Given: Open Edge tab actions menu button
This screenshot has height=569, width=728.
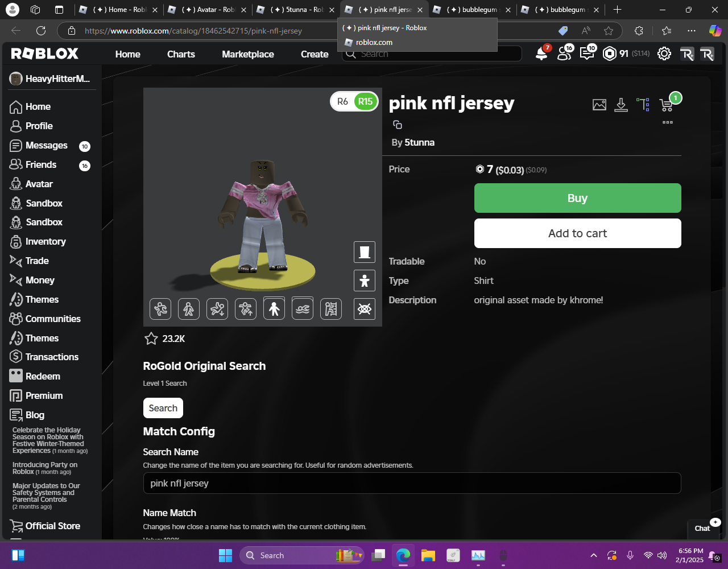Looking at the screenshot, I should click(59, 10).
